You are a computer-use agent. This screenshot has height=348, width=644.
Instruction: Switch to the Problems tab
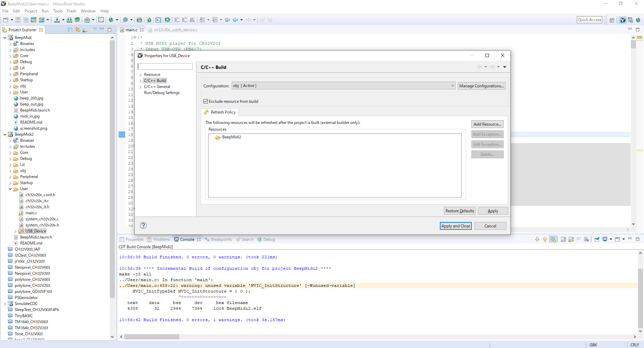159,240
